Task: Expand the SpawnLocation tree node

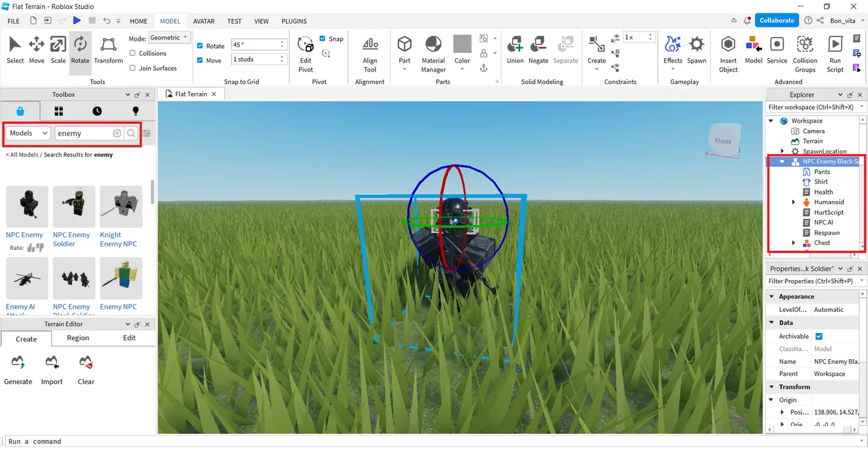Action: pyautogui.click(x=782, y=151)
